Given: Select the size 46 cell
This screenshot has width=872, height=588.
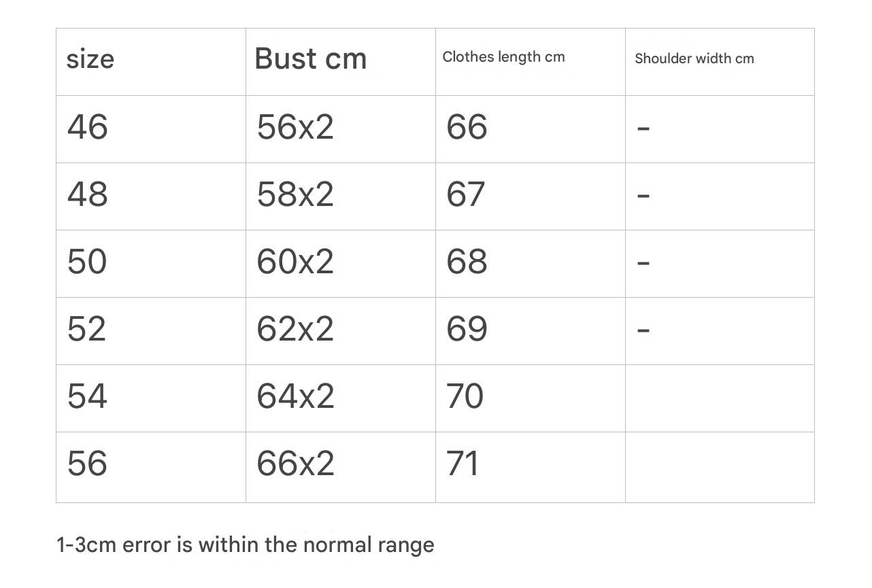Looking at the screenshot, I should (88, 127).
